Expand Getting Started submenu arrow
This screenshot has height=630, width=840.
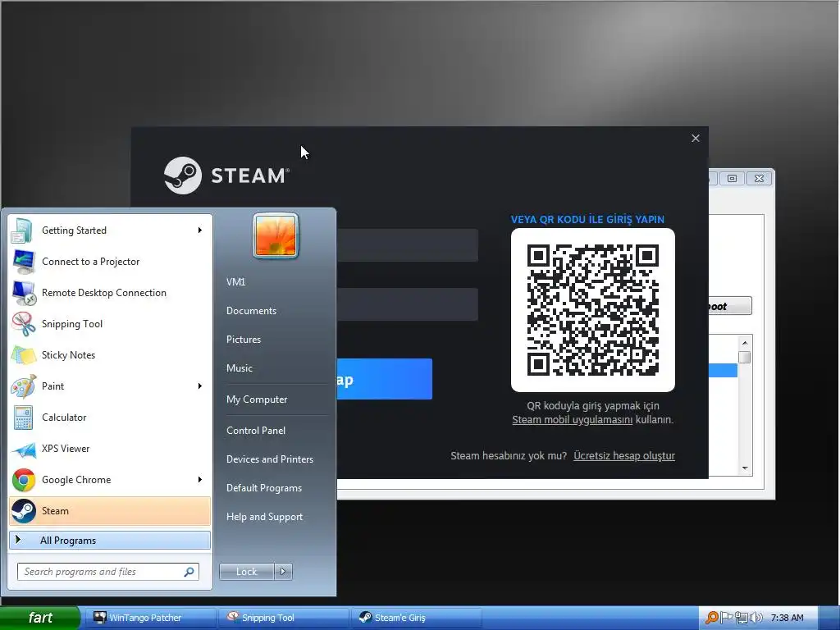[x=200, y=231]
